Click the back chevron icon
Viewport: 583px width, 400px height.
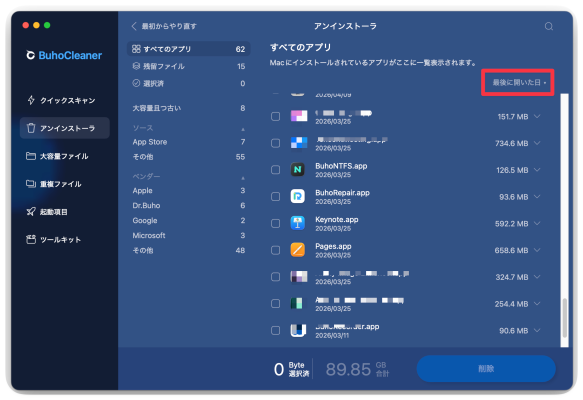point(134,26)
